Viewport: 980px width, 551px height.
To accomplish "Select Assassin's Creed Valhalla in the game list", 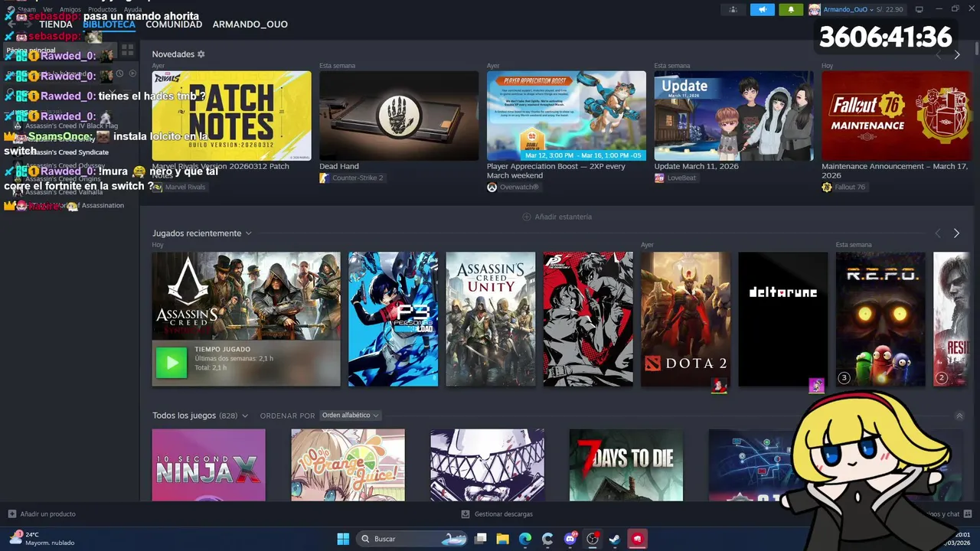I will [x=64, y=192].
